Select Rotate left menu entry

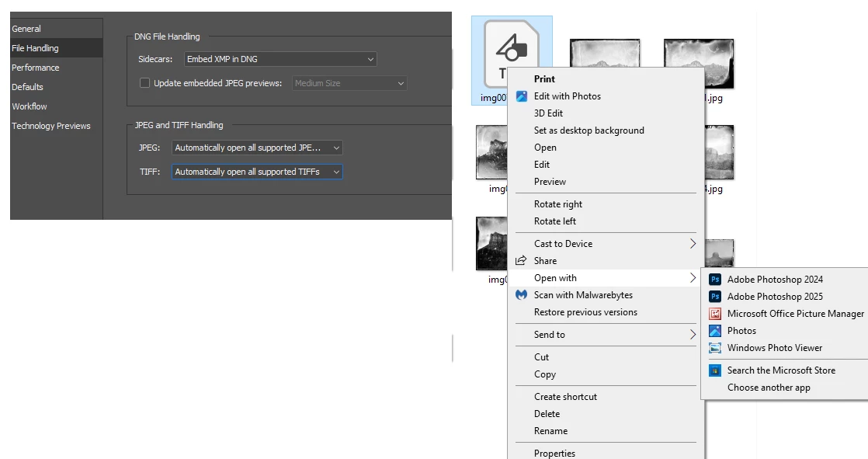click(x=606, y=221)
